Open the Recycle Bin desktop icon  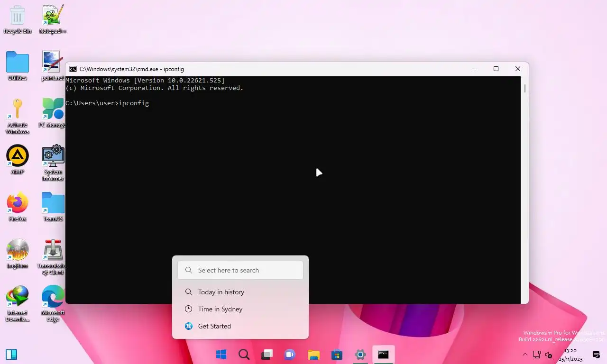tap(17, 20)
